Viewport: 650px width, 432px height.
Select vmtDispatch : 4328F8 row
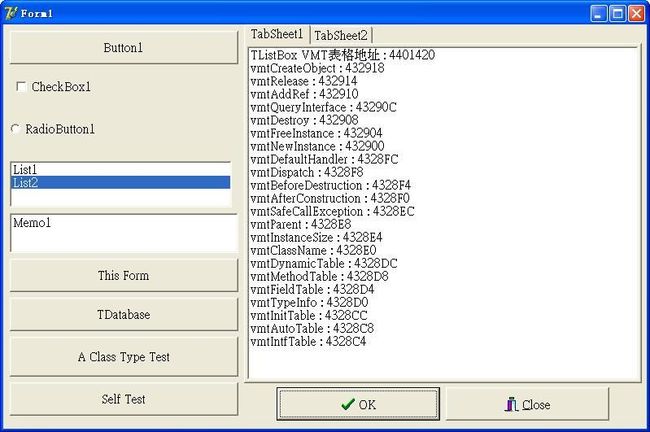(443, 172)
